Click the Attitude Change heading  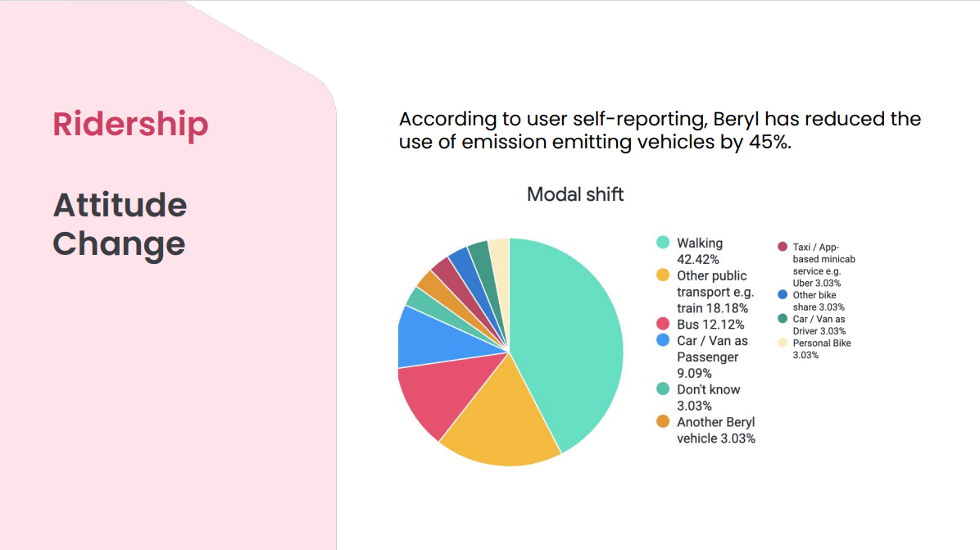(x=120, y=224)
